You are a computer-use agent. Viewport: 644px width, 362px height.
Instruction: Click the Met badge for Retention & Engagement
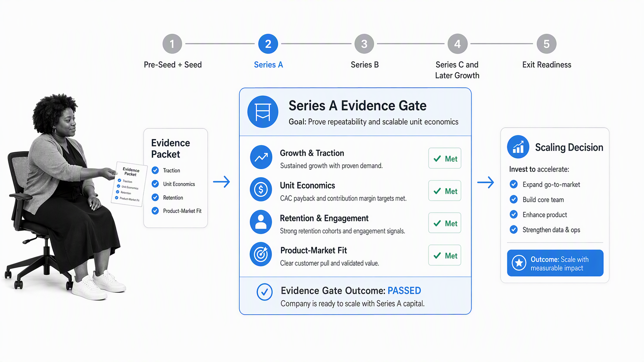pyautogui.click(x=445, y=223)
